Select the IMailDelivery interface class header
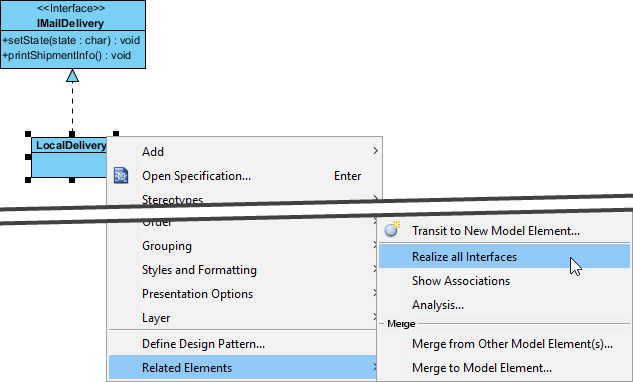 tap(73, 15)
